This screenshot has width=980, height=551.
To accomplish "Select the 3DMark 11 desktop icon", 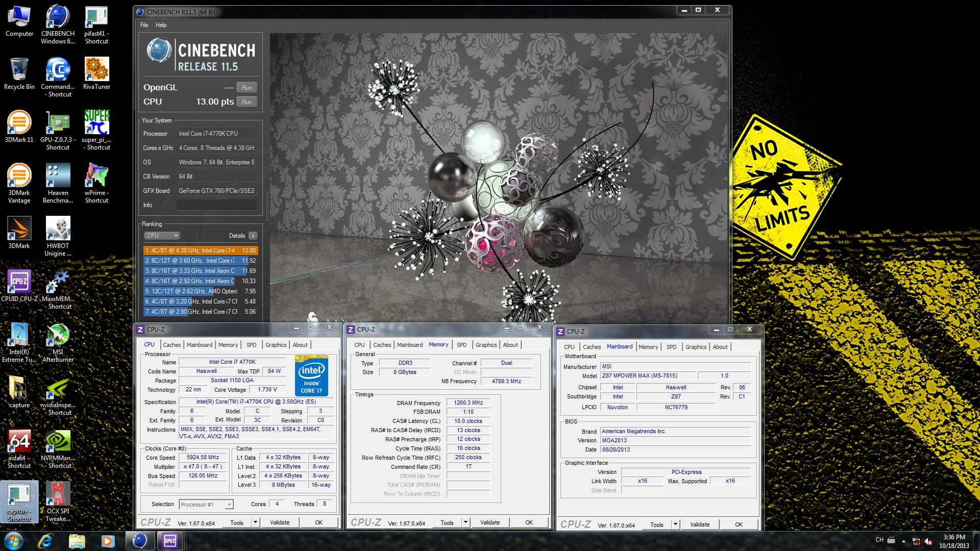I will tap(19, 127).
